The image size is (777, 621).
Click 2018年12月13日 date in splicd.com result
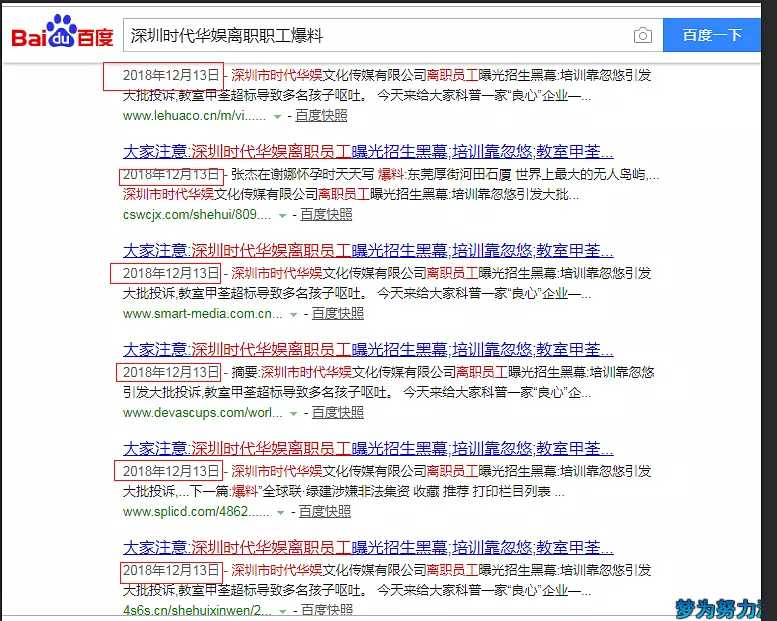point(171,471)
